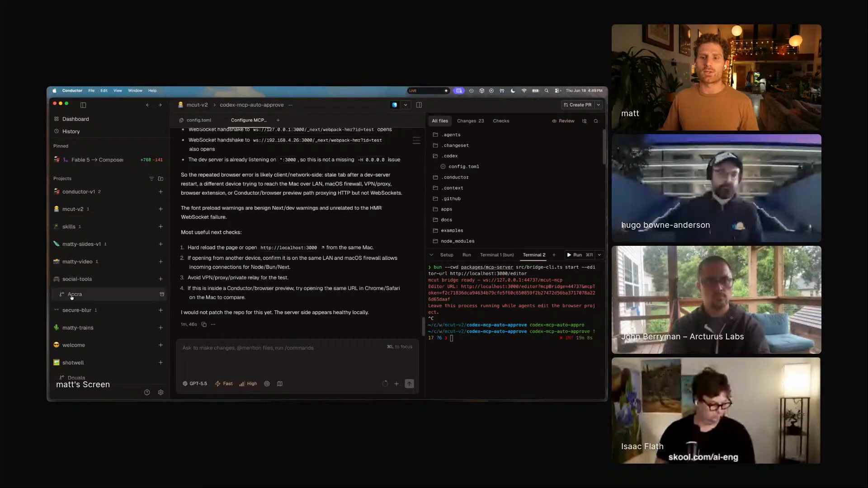Collapse the terminal panel chevron
The image size is (868, 488).
point(431,255)
